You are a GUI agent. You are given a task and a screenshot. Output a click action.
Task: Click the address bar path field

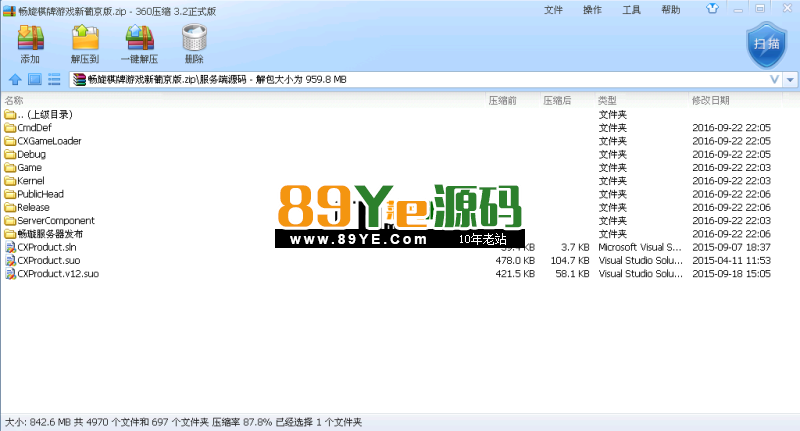(400, 79)
